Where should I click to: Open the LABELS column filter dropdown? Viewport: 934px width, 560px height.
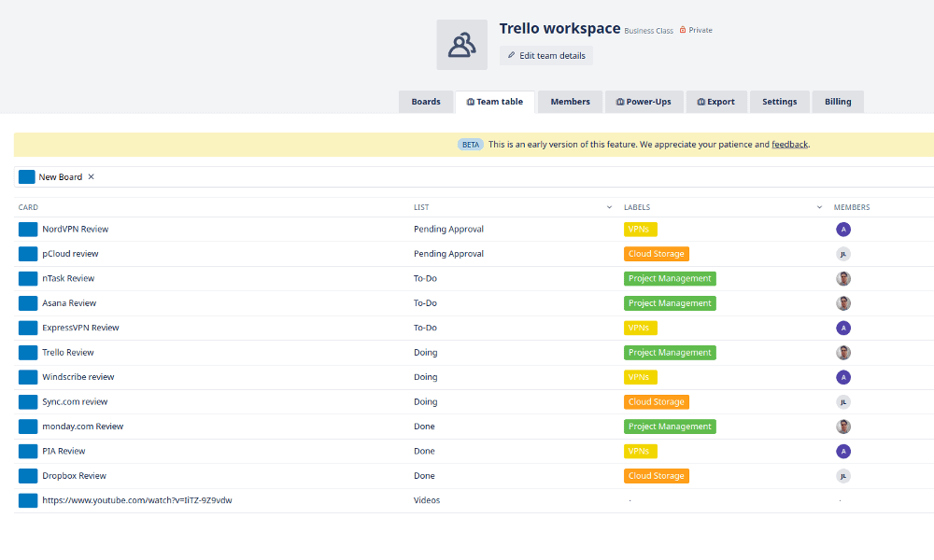(x=819, y=207)
